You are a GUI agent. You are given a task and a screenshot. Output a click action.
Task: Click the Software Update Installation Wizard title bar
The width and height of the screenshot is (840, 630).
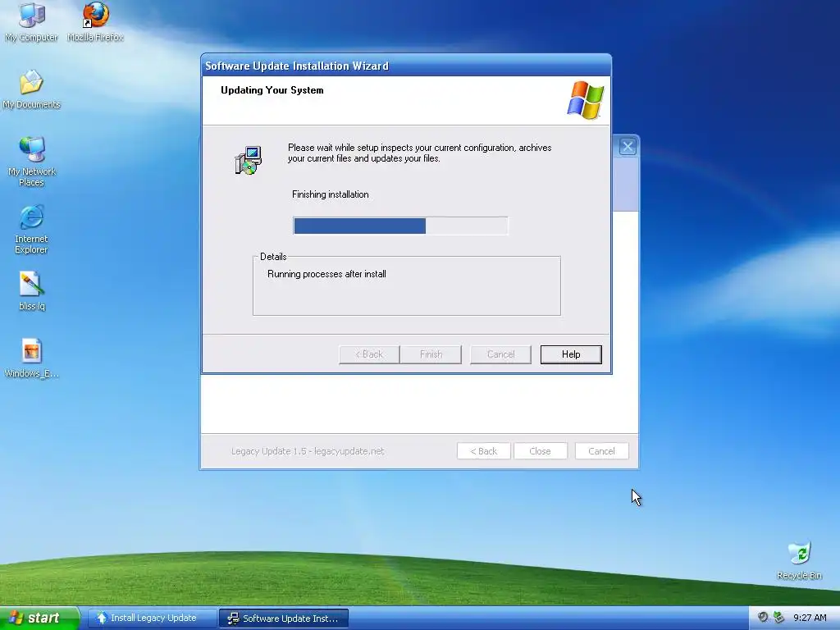(x=406, y=66)
